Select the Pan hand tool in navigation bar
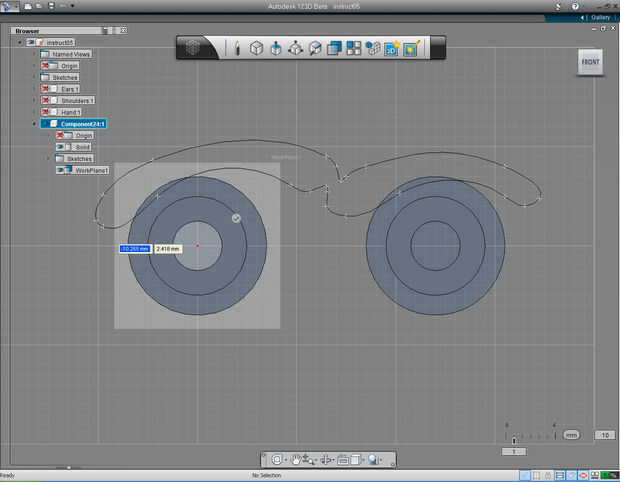Screen dimensions: 620x482 click(x=297, y=459)
